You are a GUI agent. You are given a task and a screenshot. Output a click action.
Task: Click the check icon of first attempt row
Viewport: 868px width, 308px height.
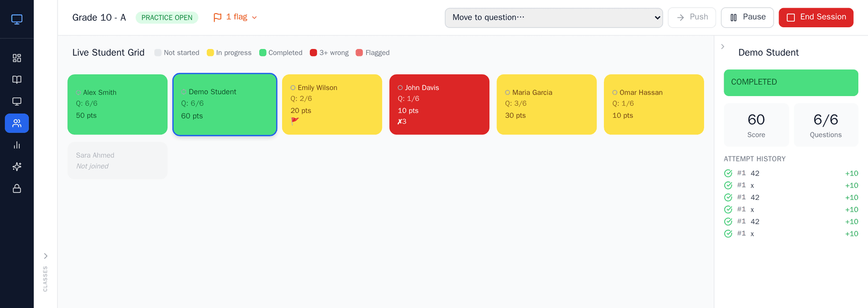[728, 173]
